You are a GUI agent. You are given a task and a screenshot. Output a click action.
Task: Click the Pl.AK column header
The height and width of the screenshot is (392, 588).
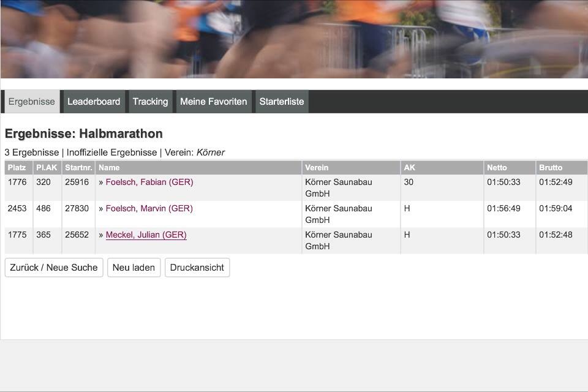(x=47, y=168)
